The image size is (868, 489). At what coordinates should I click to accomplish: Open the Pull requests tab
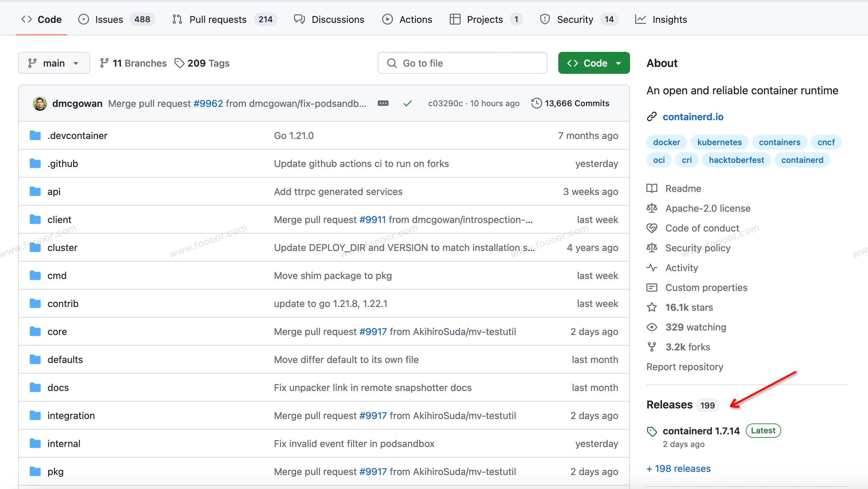[x=218, y=19]
